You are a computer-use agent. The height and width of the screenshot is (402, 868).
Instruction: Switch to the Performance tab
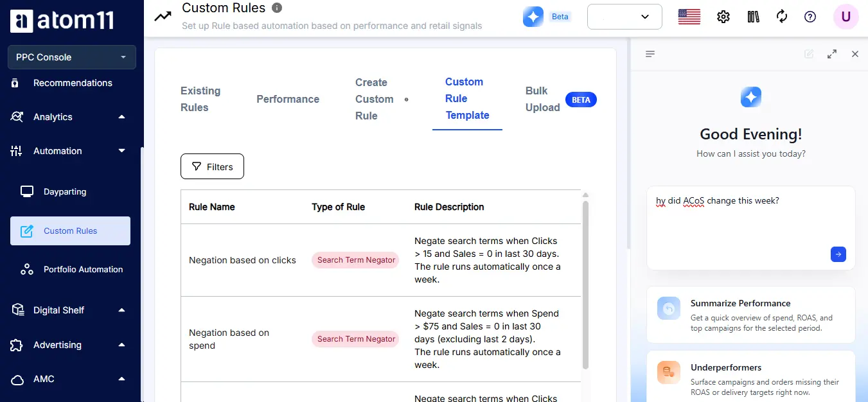tap(288, 99)
